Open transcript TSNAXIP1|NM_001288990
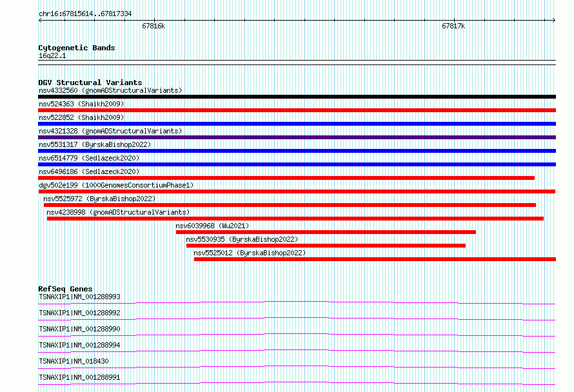The width and height of the screenshot is (574, 392). (x=79, y=329)
